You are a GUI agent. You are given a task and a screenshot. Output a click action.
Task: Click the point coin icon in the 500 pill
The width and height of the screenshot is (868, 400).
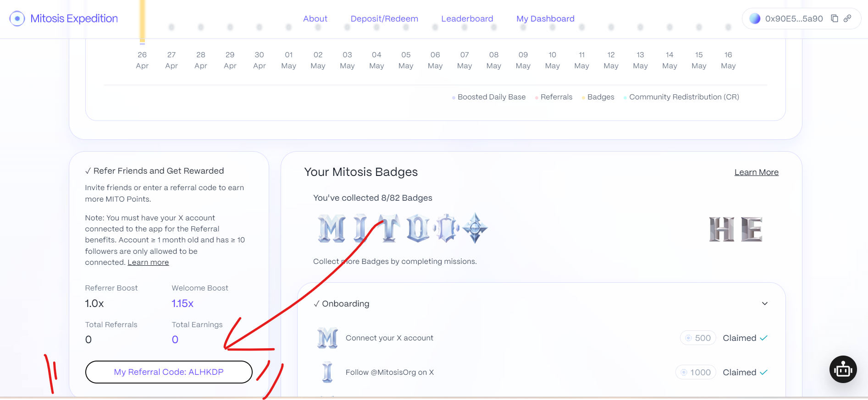click(688, 338)
